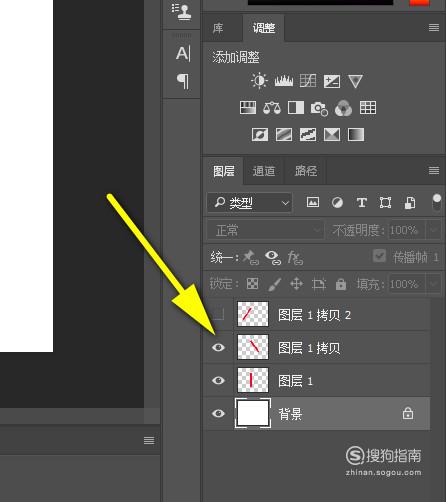The height and width of the screenshot is (502, 446).
Task: Open the bottom timeline panel menu
Action: click(149, 440)
